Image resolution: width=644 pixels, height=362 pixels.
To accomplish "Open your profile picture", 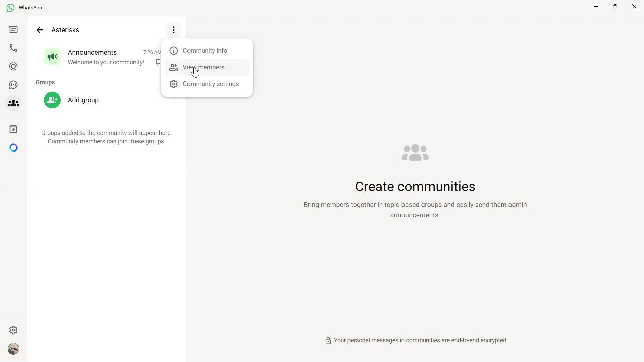I will tap(13, 349).
